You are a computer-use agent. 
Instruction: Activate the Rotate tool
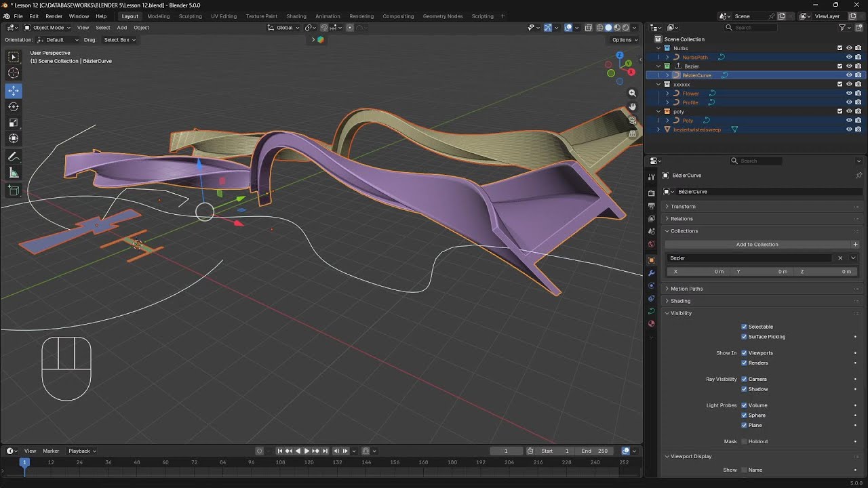point(14,106)
